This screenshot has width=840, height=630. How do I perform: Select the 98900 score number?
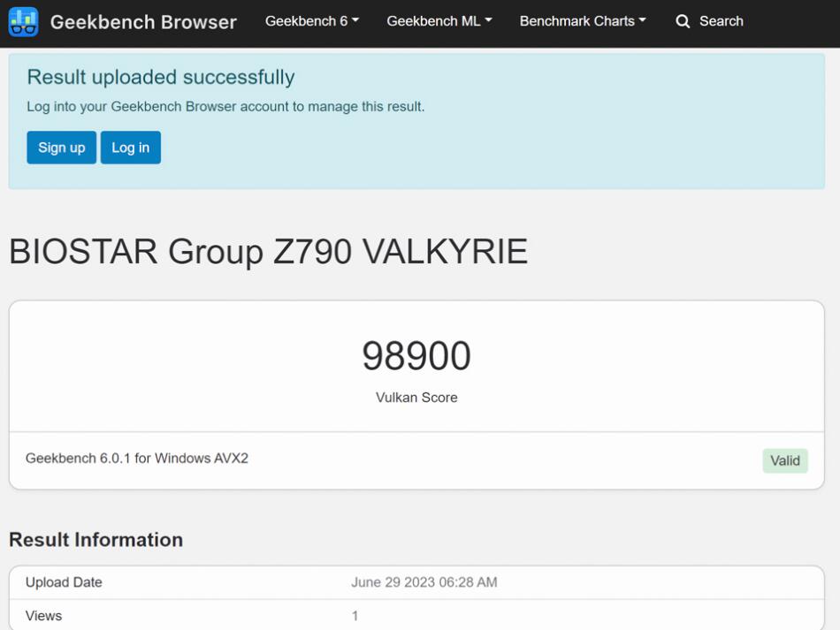416,356
